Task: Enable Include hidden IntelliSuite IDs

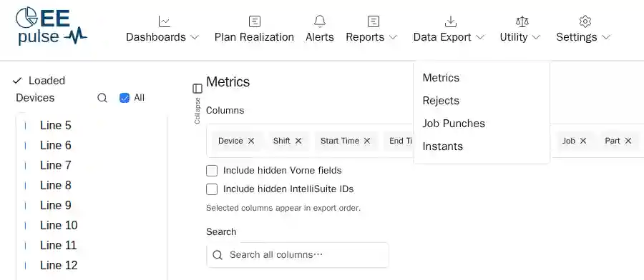Action: point(212,189)
